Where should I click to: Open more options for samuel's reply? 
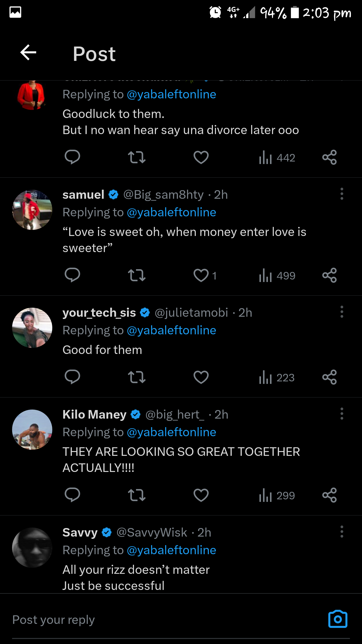tap(342, 194)
